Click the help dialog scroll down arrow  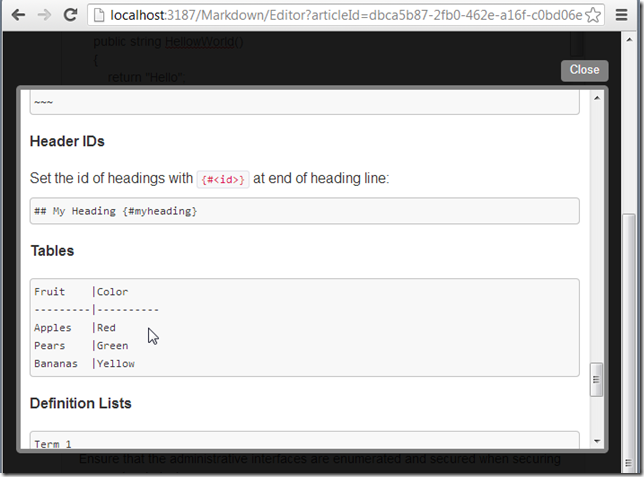point(597,440)
